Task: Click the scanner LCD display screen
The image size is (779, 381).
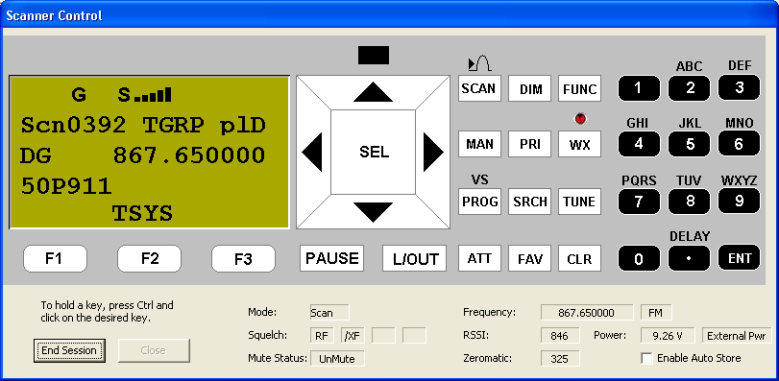Action: [149, 152]
